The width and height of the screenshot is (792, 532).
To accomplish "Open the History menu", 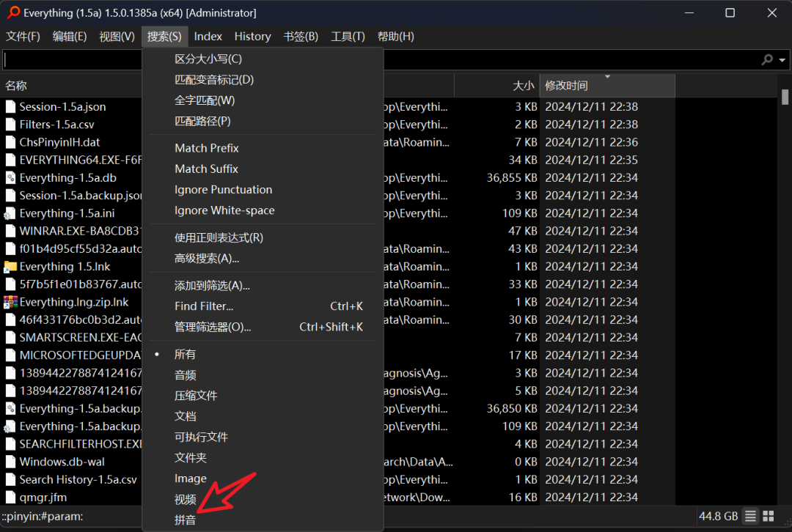I will (x=252, y=37).
